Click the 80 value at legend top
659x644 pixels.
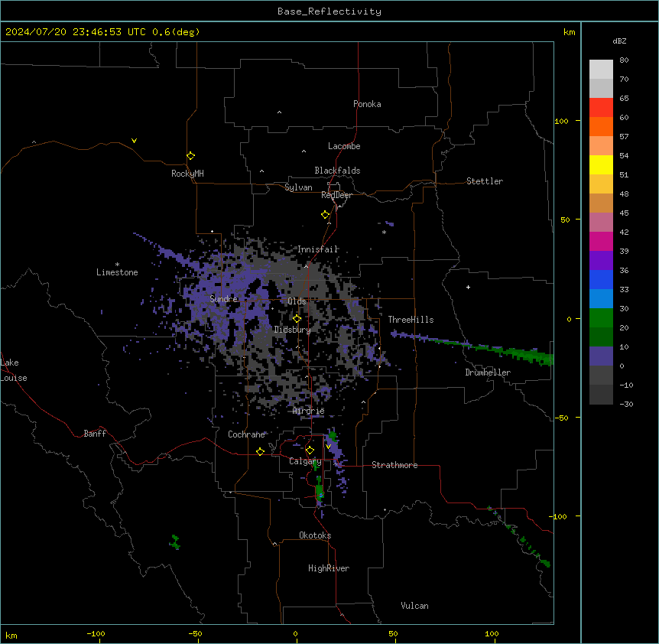pos(624,60)
